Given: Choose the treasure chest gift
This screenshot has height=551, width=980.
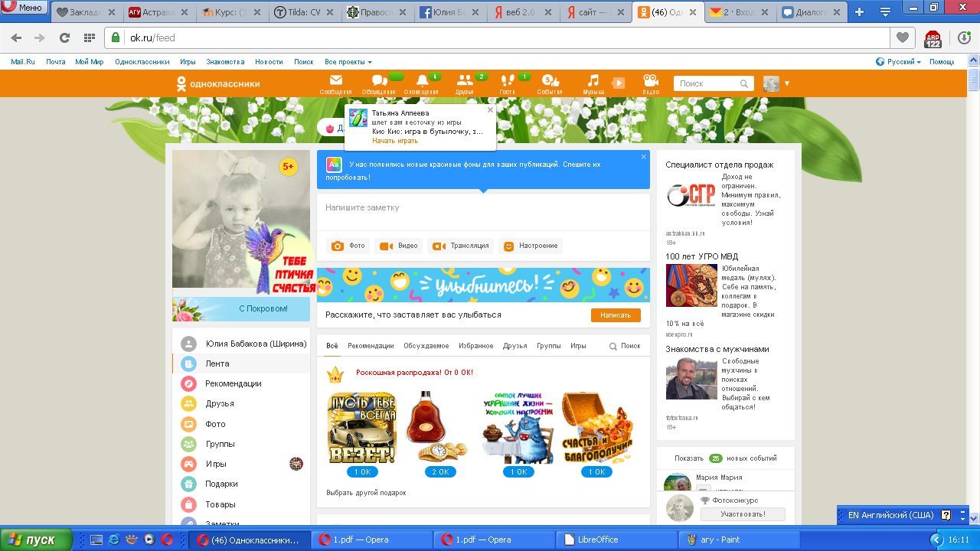Looking at the screenshot, I should point(596,428).
